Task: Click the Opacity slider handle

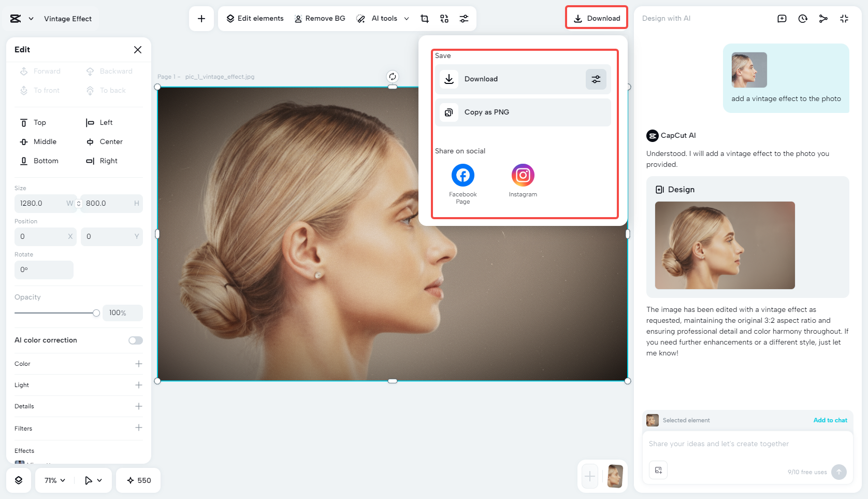Action: coord(96,313)
